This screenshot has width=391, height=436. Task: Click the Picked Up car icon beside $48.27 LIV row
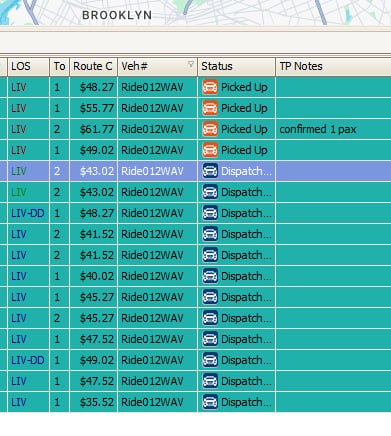(210, 87)
